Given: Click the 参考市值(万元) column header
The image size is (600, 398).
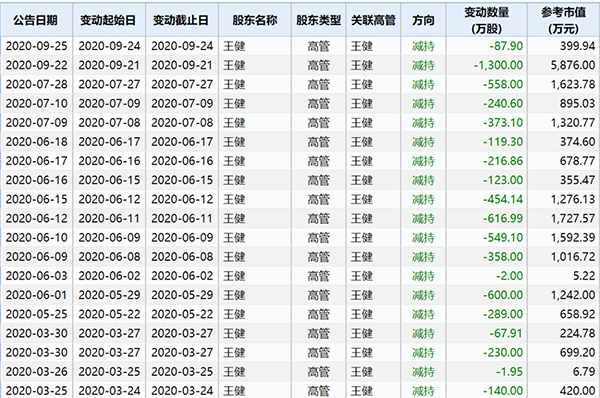Looking at the screenshot, I should point(563,20).
